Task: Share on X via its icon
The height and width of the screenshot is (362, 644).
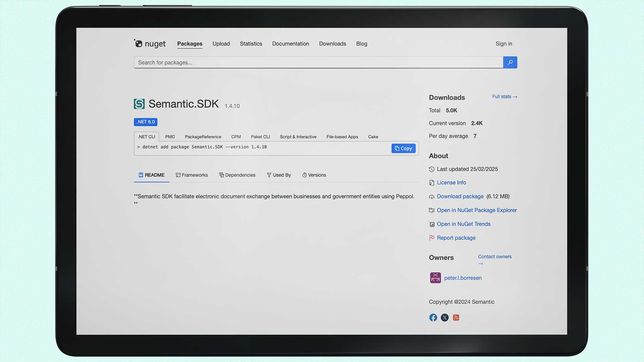Action: [444, 317]
